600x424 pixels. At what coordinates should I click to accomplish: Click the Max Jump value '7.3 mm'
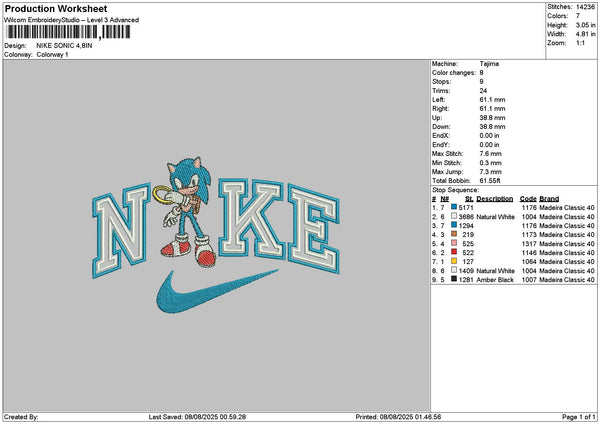pos(490,172)
